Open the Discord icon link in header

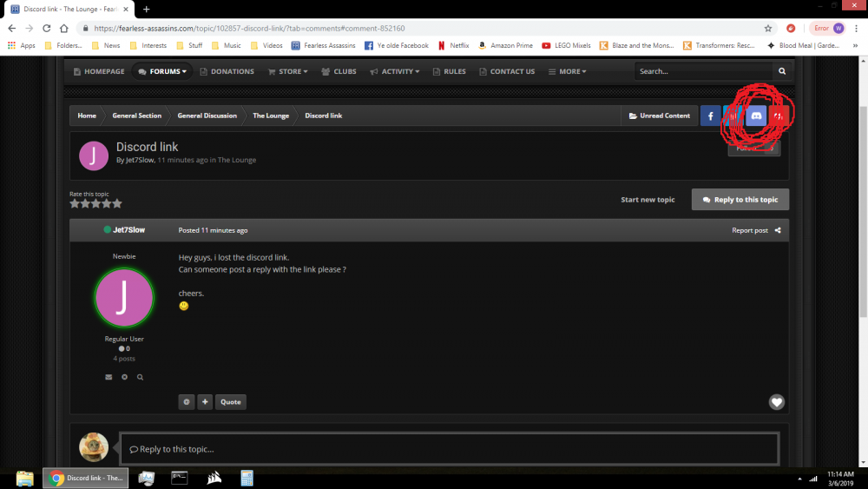(756, 116)
